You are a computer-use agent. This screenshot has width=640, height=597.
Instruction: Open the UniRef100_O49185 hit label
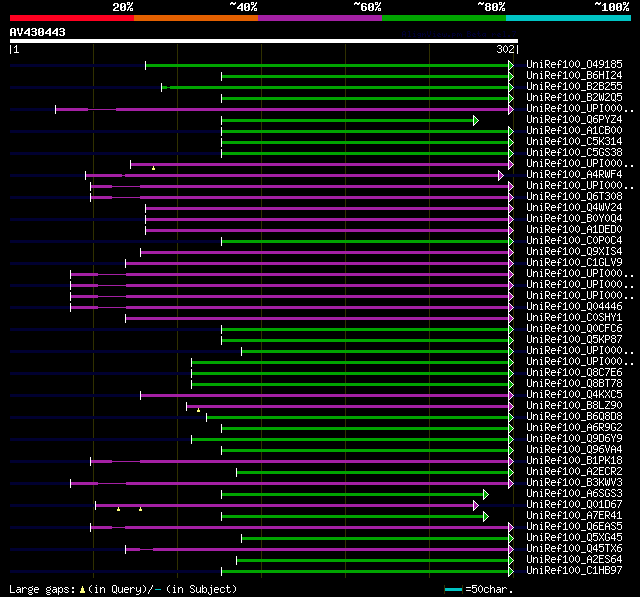(574, 64)
